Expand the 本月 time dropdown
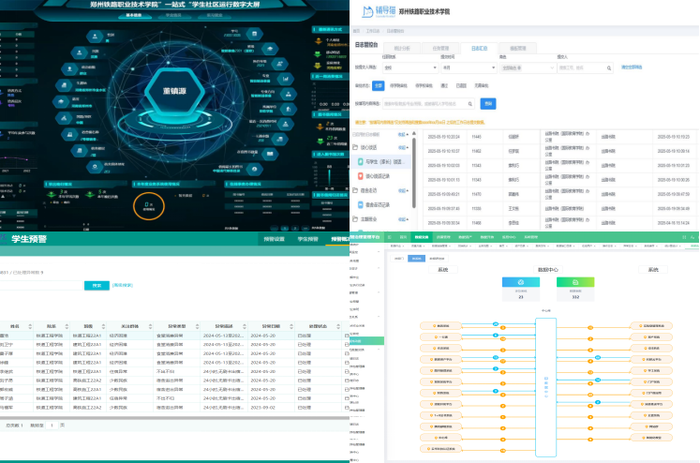This screenshot has height=463, width=700. (x=465, y=67)
